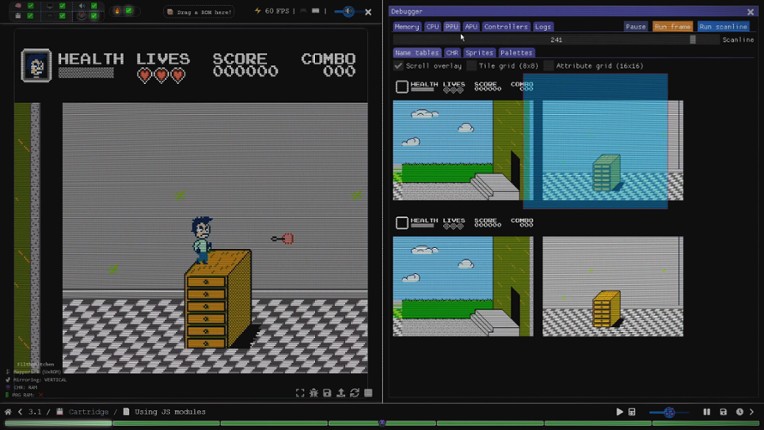764x430 pixels.
Task: Click the bottom-left name table preview
Action: point(463,277)
